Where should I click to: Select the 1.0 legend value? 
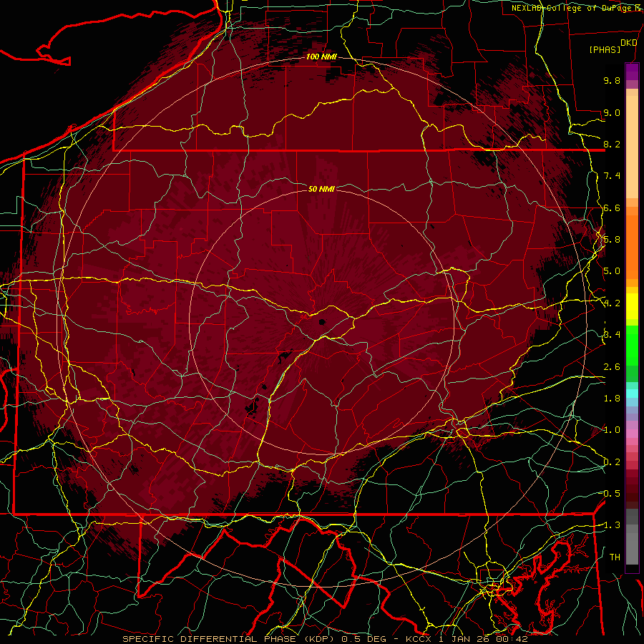click(x=612, y=430)
